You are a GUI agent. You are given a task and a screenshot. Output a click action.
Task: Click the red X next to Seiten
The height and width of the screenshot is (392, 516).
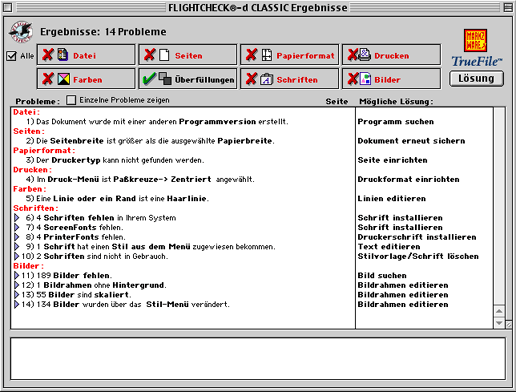(x=150, y=55)
